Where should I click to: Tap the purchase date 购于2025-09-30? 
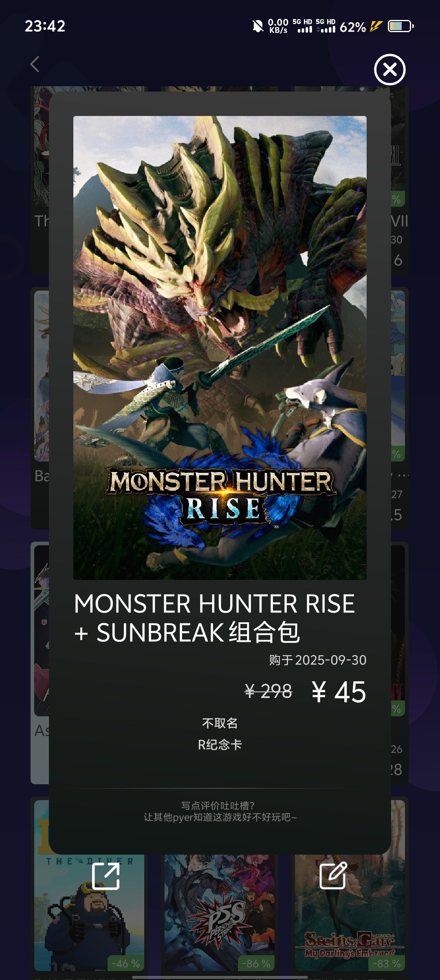coord(318,660)
